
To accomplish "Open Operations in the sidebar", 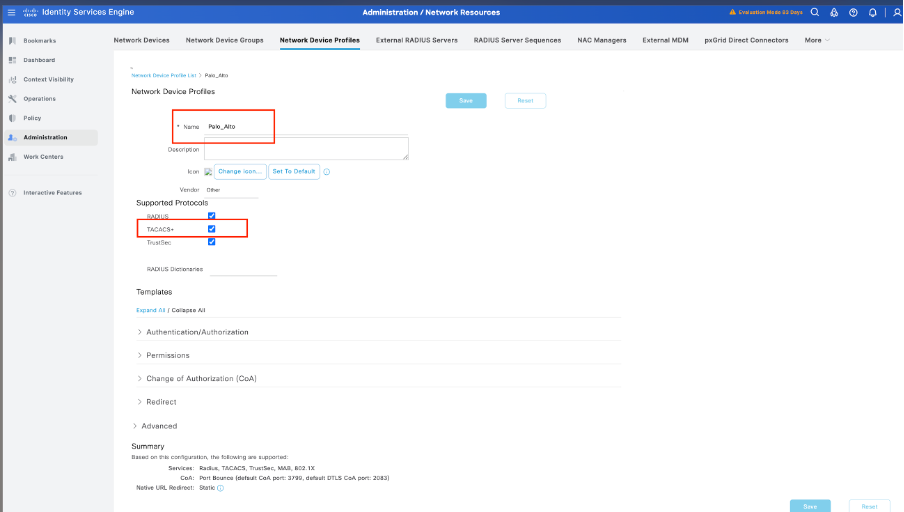I will [40, 99].
